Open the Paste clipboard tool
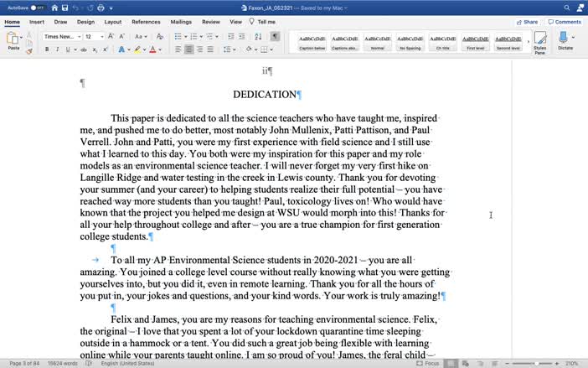Screen dimensions: 588x368 click(13, 39)
